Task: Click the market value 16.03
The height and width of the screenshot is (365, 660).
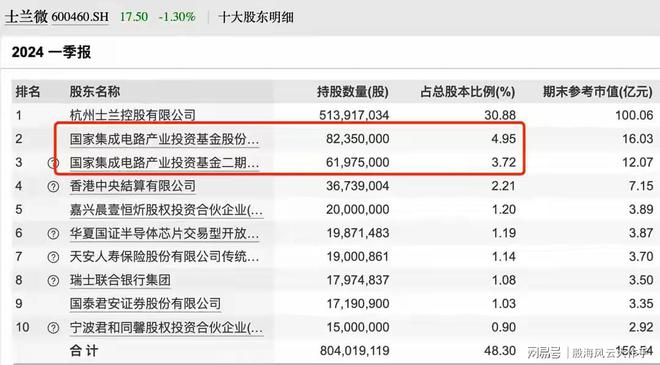Action: 638,139
